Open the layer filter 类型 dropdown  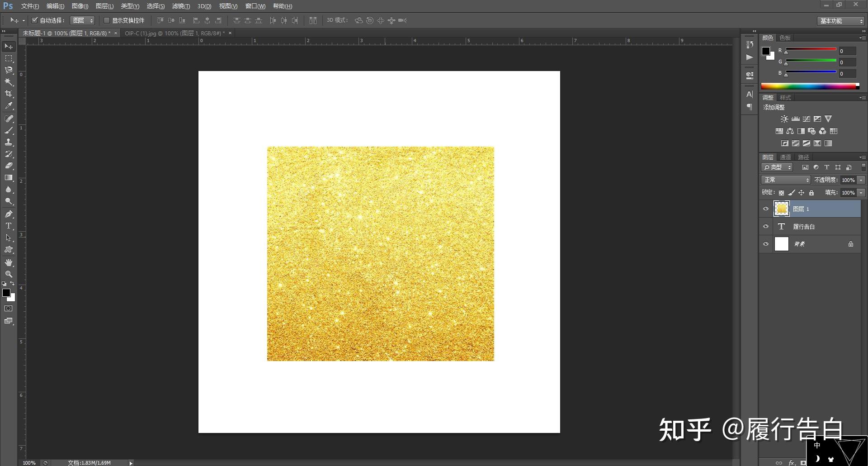777,167
